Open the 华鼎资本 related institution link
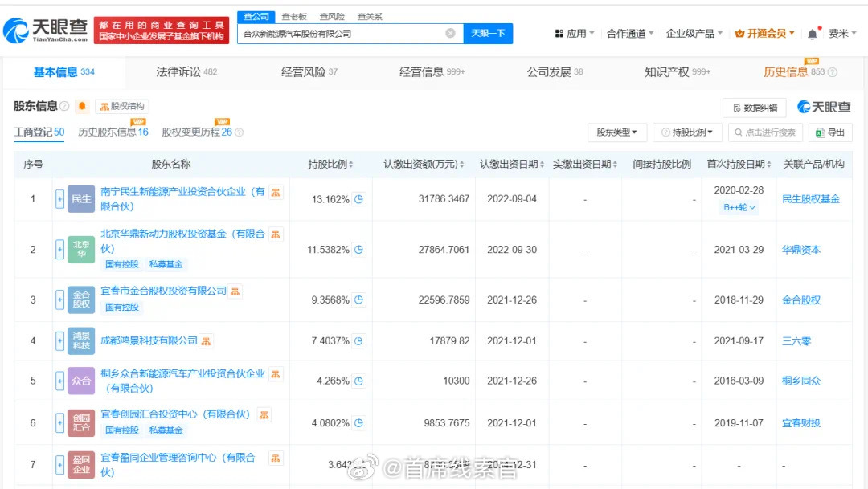The width and height of the screenshot is (868, 489). pos(801,250)
